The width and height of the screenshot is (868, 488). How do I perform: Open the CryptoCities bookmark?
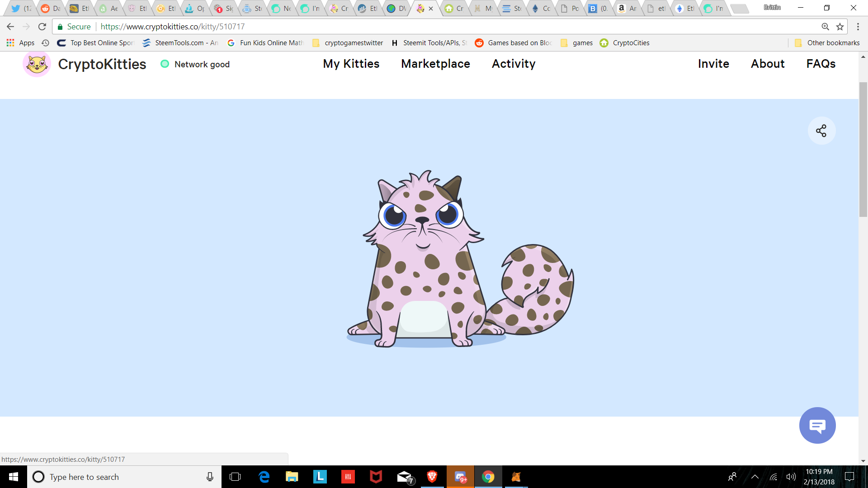pos(625,43)
